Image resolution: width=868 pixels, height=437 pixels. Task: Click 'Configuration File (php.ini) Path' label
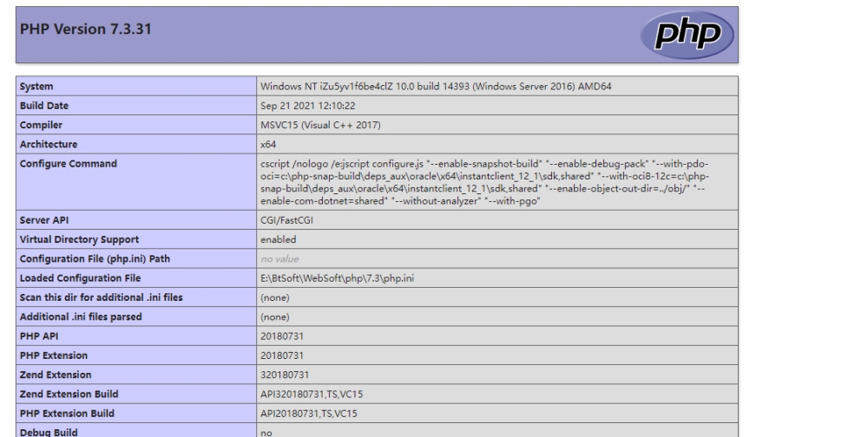tap(95, 259)
